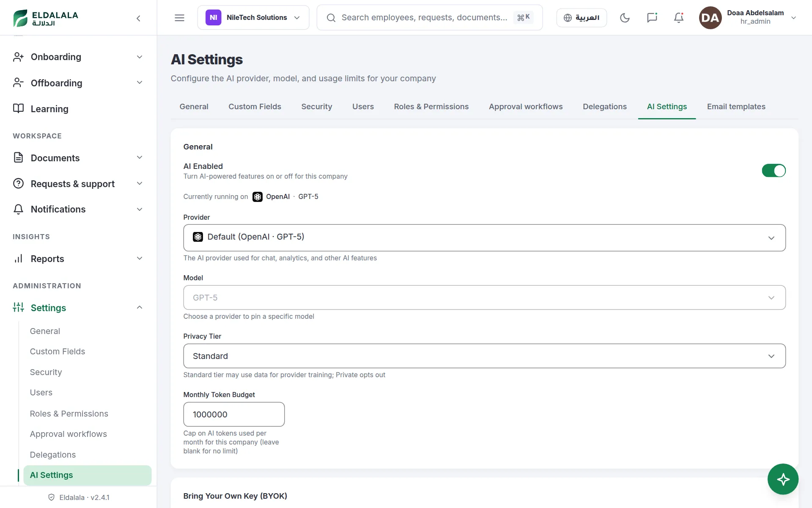Click the Documents file icon
The height and width of the screenshot is (508, 812).
18,158
